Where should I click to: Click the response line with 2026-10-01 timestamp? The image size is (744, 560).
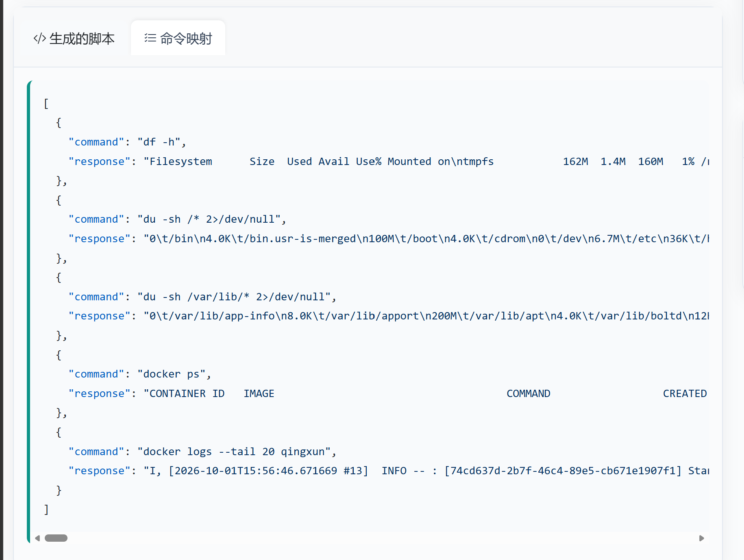389,471
